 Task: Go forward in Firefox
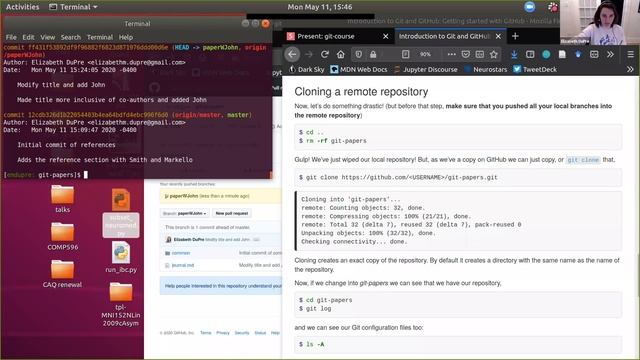[x=309, y=54]
